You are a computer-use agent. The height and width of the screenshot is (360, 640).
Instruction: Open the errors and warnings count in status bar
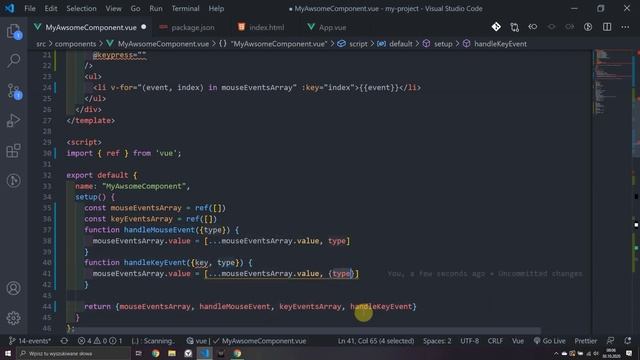(x=100, y=340)
